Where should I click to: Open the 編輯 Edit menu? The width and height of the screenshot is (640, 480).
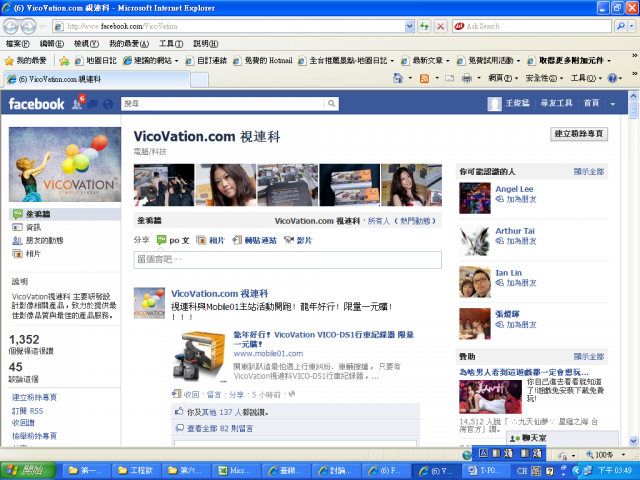coord(51,43)
